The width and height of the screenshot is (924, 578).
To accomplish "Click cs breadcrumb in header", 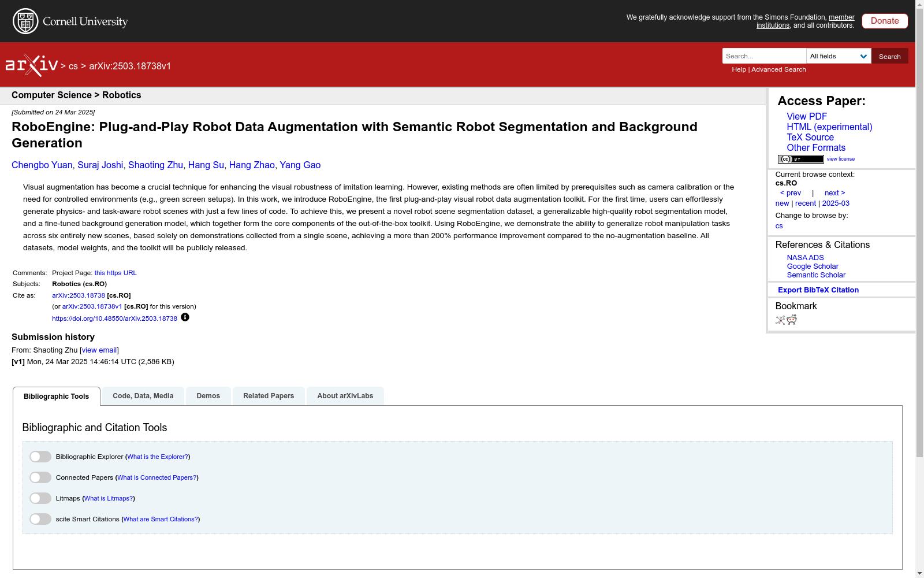I will pyautogui.click(x=73, y=66).
